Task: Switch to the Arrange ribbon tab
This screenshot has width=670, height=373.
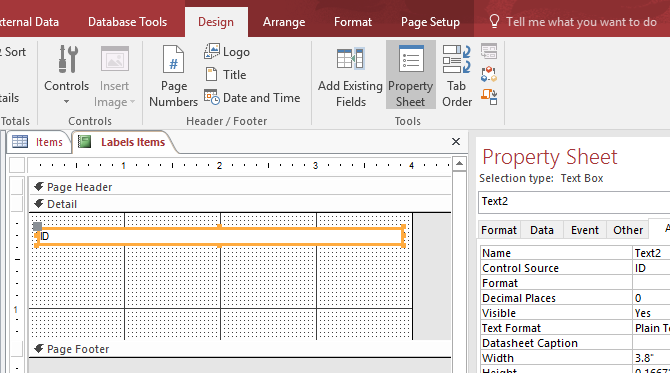Action: pos(284,22)
